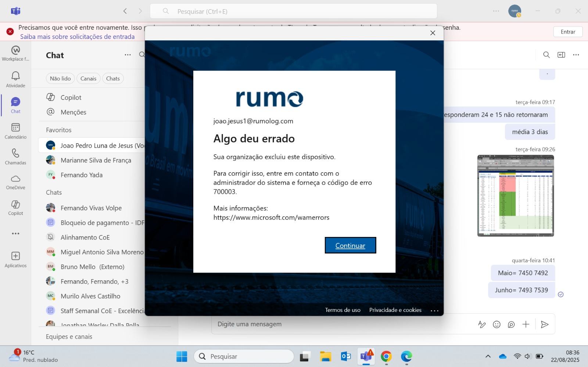Click Entrar button in banner
588x367 pixels.
[568, 32]
